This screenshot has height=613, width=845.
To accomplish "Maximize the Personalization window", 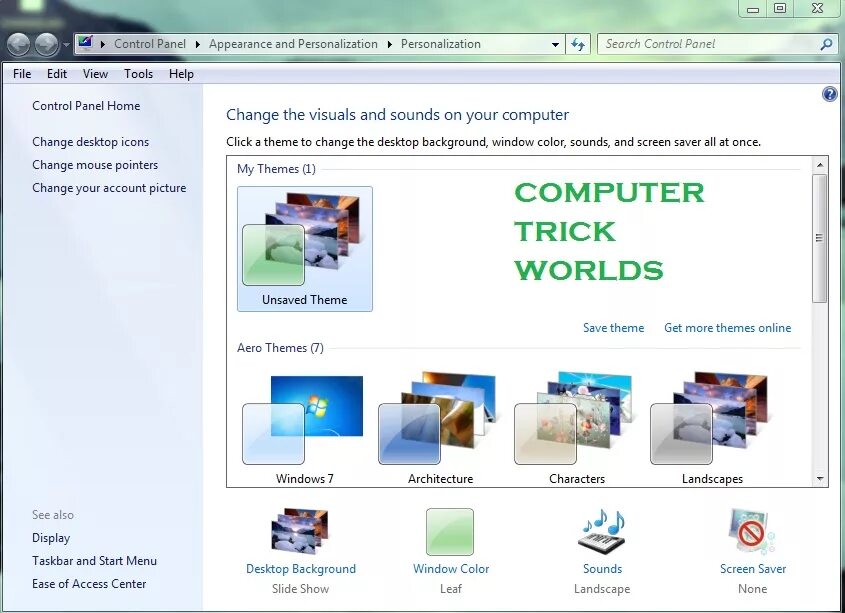I will click(x=780, y=9).
